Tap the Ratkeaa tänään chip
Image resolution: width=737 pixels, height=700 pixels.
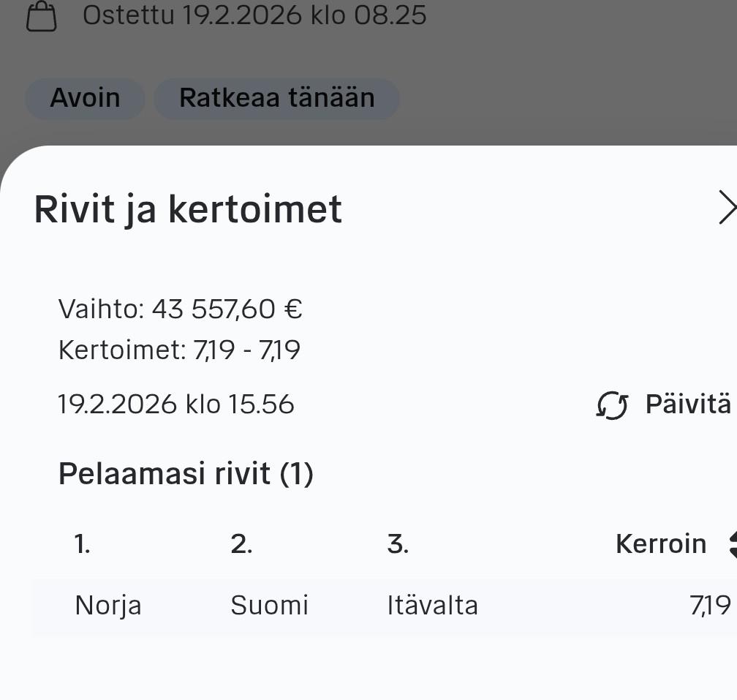[276, 98]
